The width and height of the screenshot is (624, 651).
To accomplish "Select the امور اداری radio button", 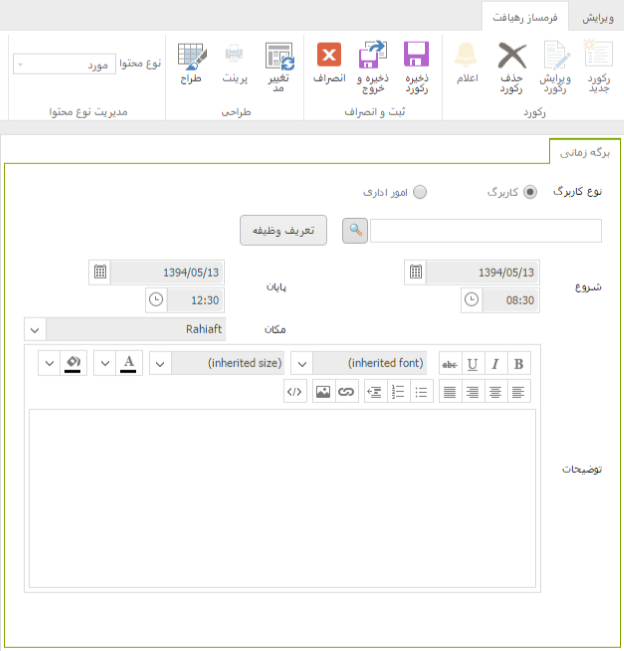I will click(x=420, y=192).
